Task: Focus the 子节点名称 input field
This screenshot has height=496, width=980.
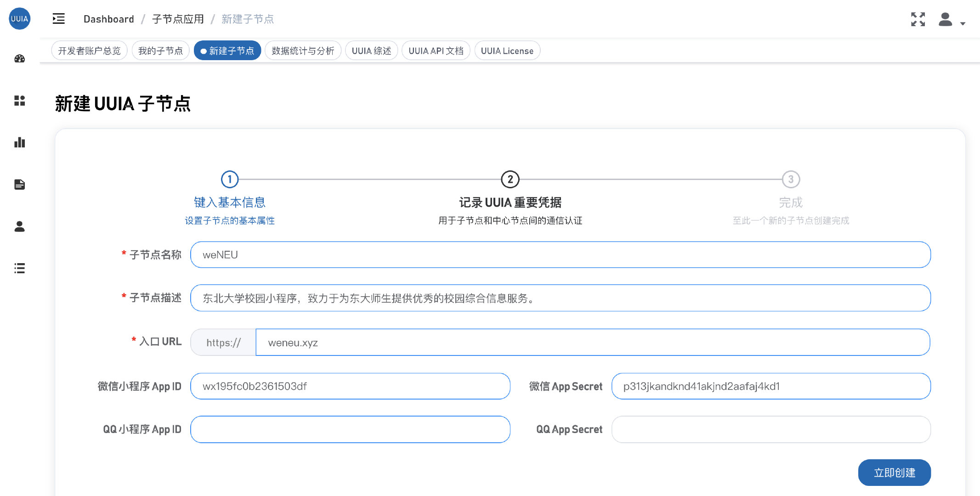Action: [561, 255]
